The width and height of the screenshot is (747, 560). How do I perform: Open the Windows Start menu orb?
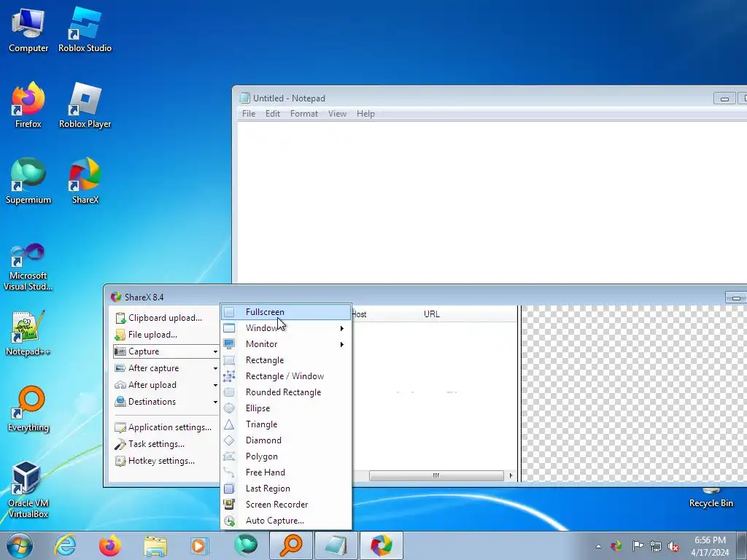coord(20,545)
